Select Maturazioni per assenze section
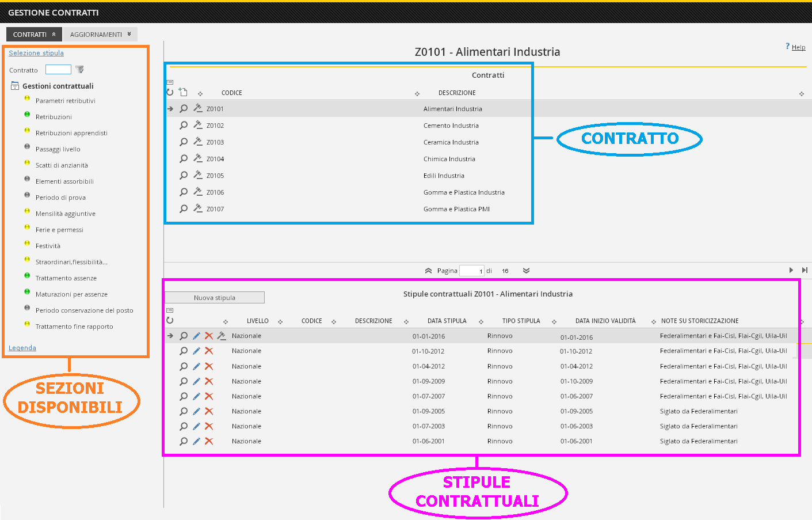Viewport: 812px width, 520px height. click(x=71, y=294)
